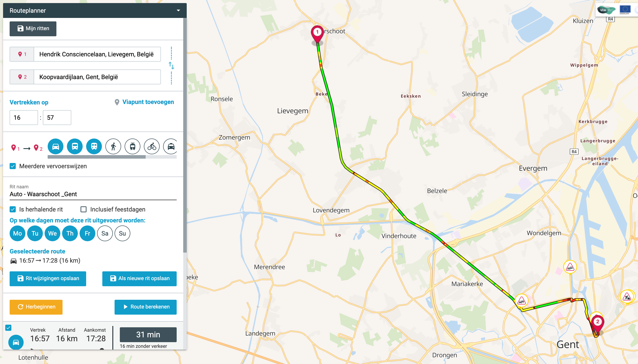This screenshot has width=638, height=364.
Task: Open Mijn ritten saved trips
Action: coord(33,28)
